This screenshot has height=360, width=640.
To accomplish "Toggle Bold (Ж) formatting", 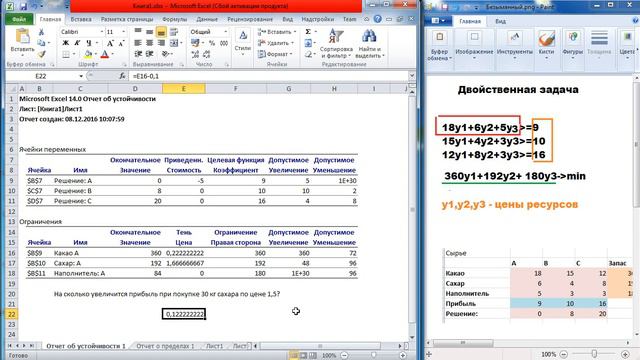I will (65, 43).
